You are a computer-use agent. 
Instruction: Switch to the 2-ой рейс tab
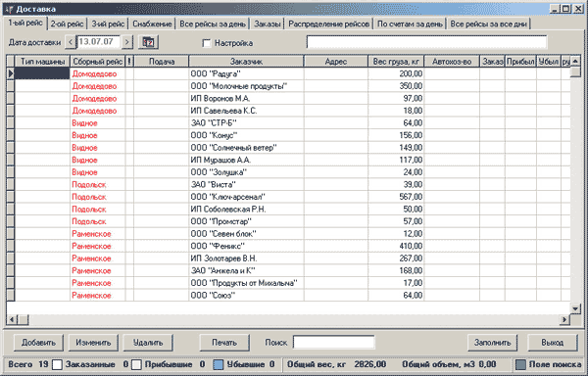click(x=67, y=23)
